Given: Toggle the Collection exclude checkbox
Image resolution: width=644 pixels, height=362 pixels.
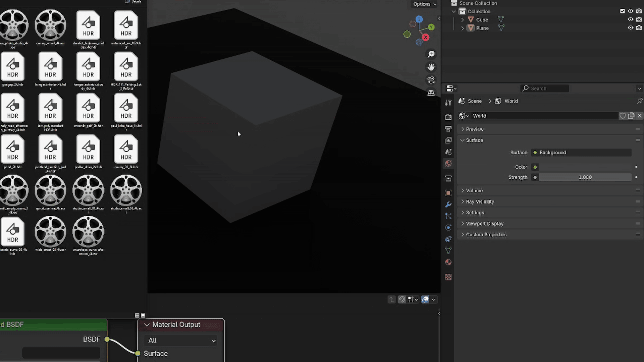Looking at the screenshot, I should (x=623, y=11).
